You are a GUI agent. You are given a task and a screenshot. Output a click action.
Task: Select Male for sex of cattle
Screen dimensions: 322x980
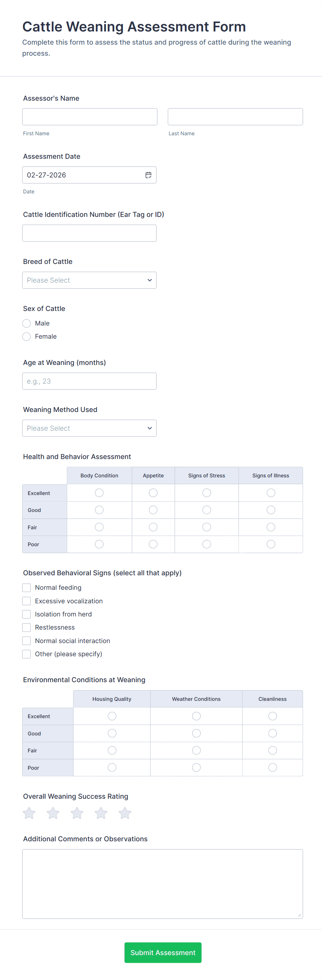click(x=26, y=323)
